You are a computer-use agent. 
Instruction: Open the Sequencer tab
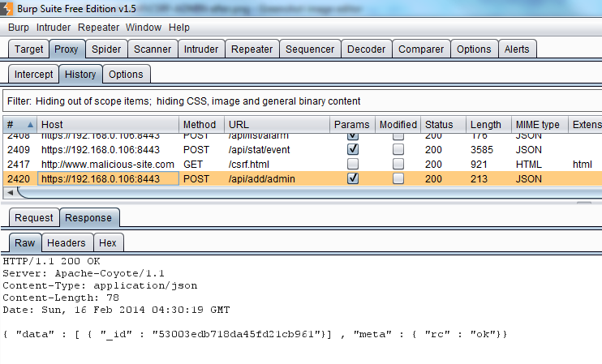point(310,49)
